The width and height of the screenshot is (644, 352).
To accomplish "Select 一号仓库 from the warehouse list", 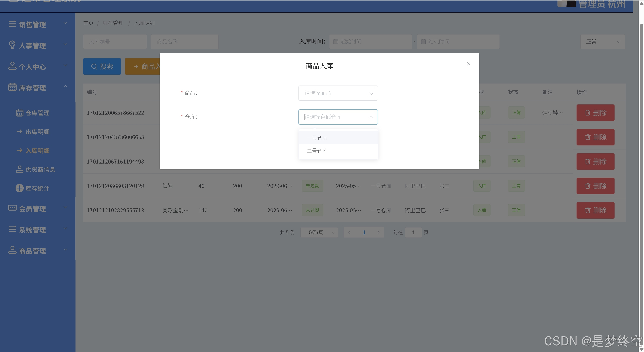I will tap(317, 138).
